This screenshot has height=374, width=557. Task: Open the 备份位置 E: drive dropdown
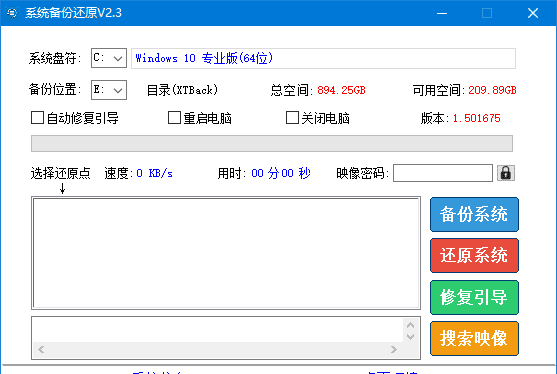point(109,90)
